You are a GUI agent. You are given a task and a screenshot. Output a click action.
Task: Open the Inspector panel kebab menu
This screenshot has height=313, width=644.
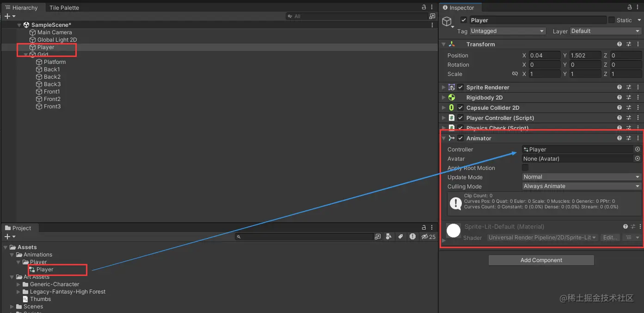coord(638,7)
